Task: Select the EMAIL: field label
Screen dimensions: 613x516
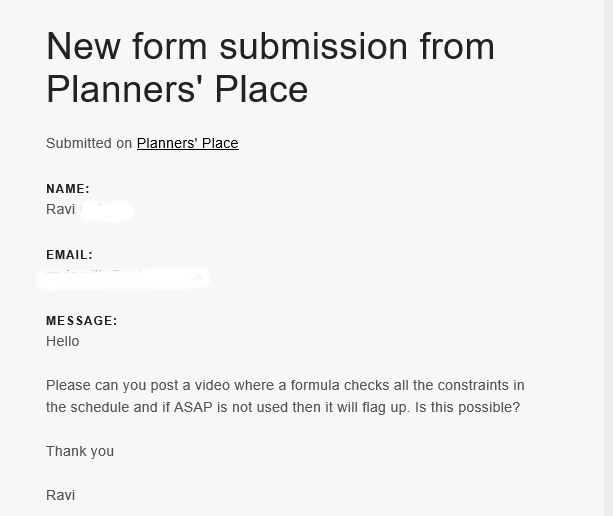Action: tap(70, 255)
